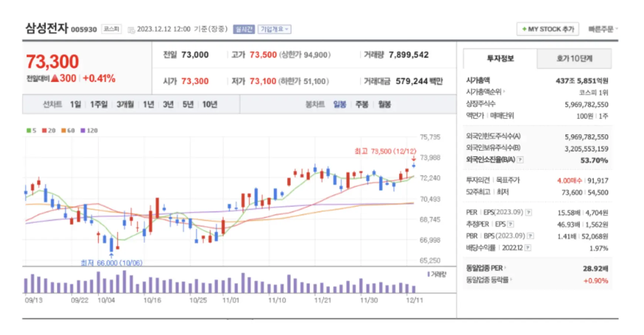644x335 pixels.
Task: Click the 4.00매수 opinion value
Action: tap(570, 181)
